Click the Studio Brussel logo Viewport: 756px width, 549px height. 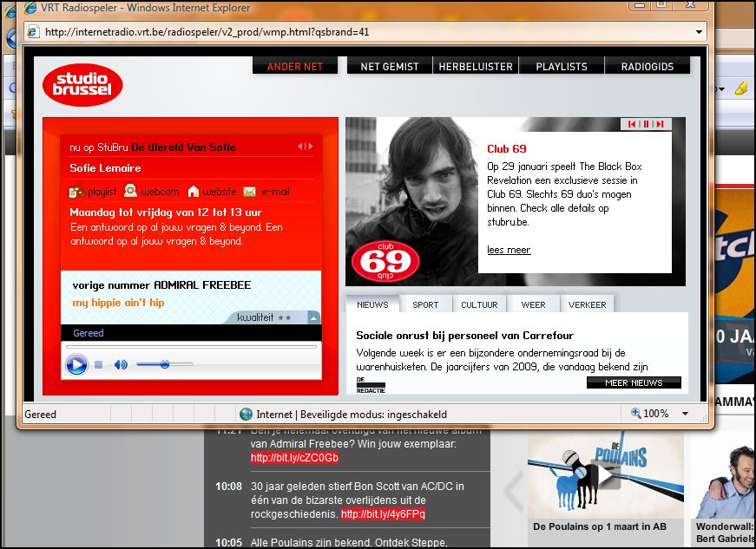click(82, 84)
